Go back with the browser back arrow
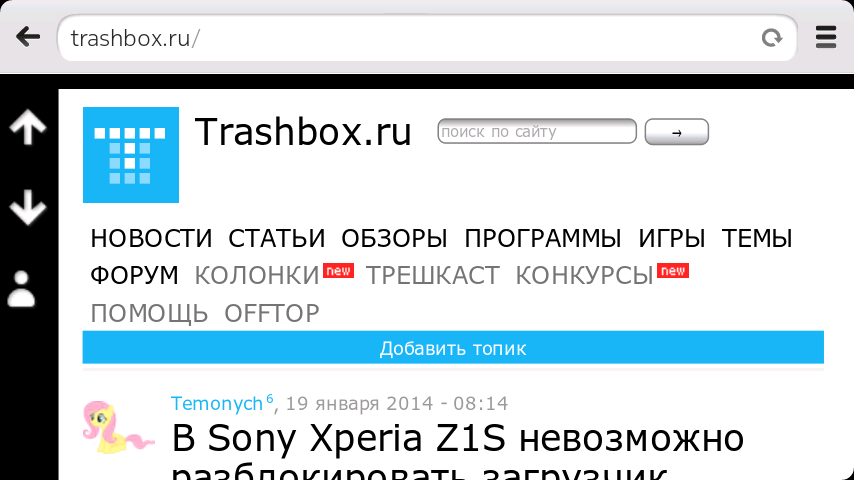The width and height of the screenshot is (854, 480). pyautogui.click(x=28, y=38)
